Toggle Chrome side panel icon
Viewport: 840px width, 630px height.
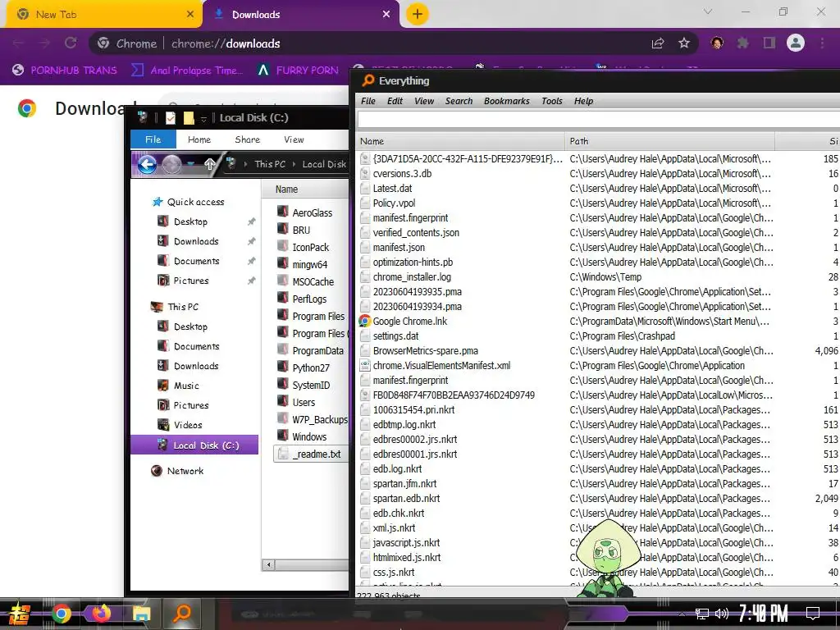[769, 43]
